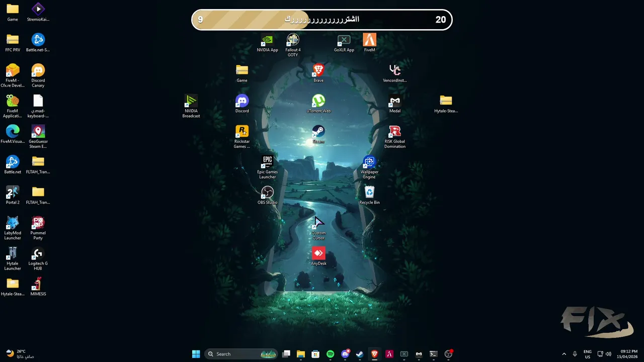Launch Pummel Party
Image resolution: width=644 pixels, height=362 pixels.
click(38, 228)
